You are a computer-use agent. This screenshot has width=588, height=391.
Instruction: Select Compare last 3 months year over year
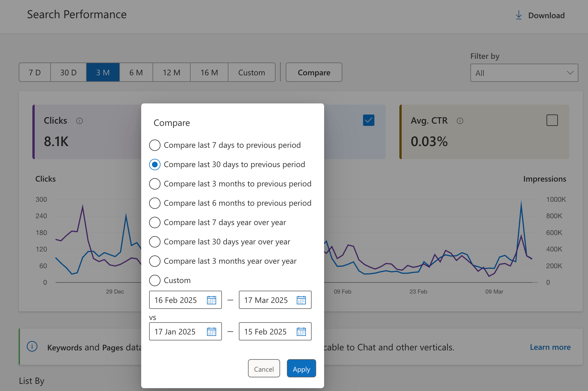pyautogui.click(x=155, y=261)
